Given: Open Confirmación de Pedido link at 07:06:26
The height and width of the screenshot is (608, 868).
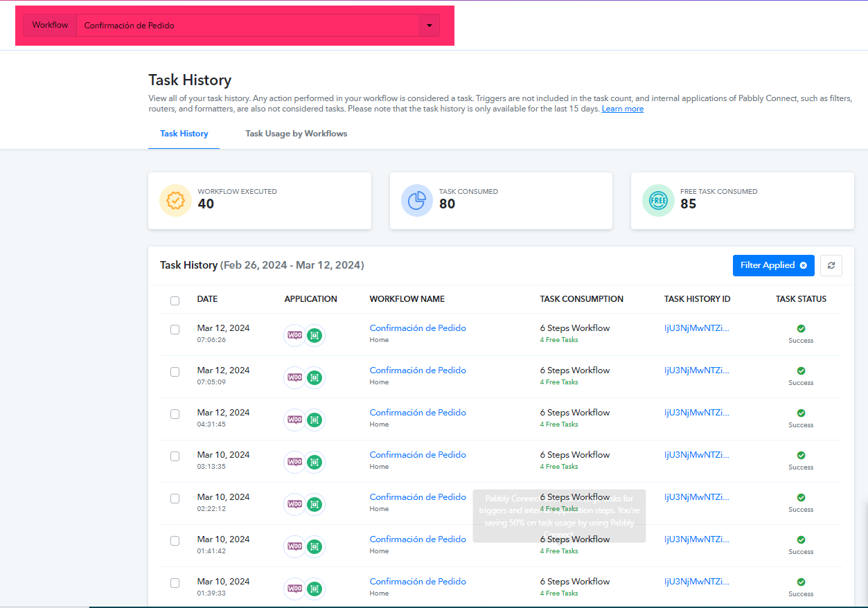Looking at the screenshot, I should pyautogui.click(x=418, y=328).
